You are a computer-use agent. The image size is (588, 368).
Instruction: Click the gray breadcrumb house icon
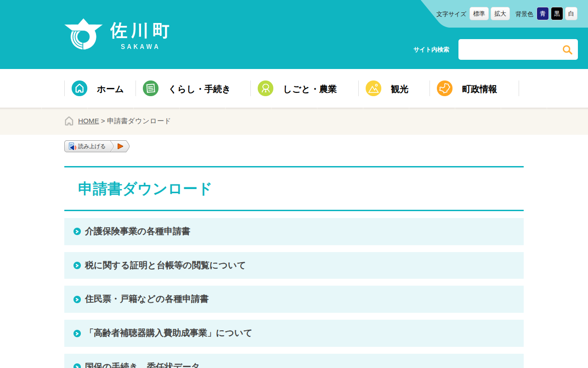coord(69,121)
